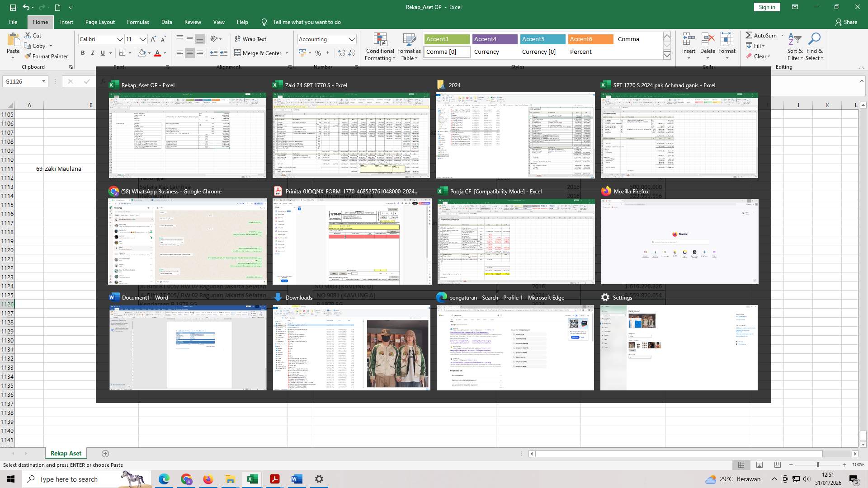Expand the Merge & Center dropdown arrow

point(287,53)
